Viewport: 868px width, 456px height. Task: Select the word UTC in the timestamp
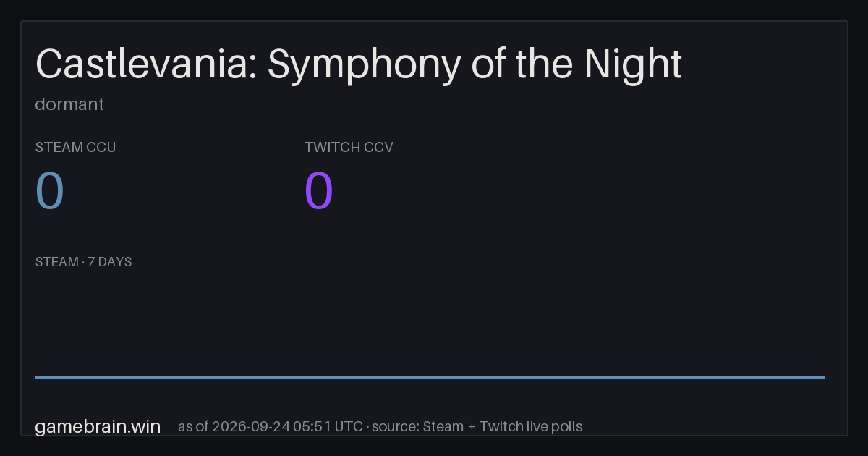[x=349, y=426]
